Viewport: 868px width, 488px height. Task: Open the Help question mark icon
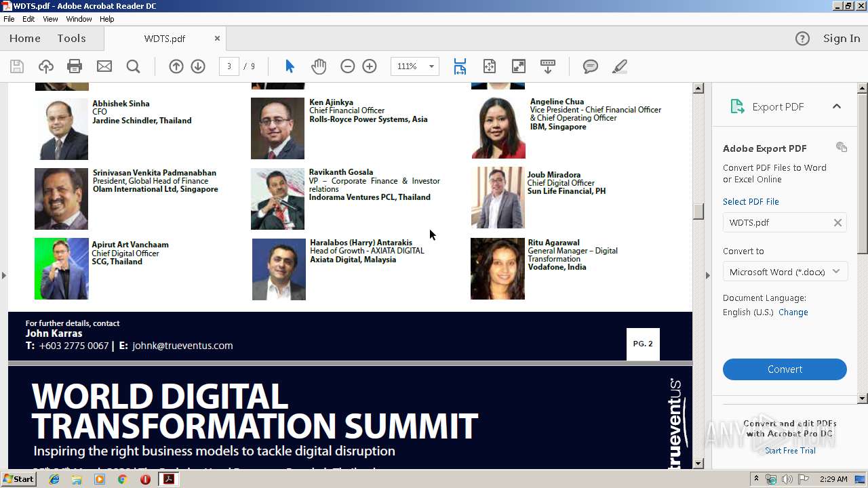802,39
